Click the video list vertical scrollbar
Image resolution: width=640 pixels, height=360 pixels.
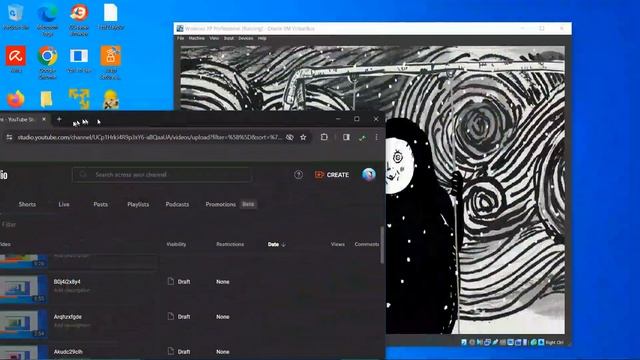click(x=382, y=245)
